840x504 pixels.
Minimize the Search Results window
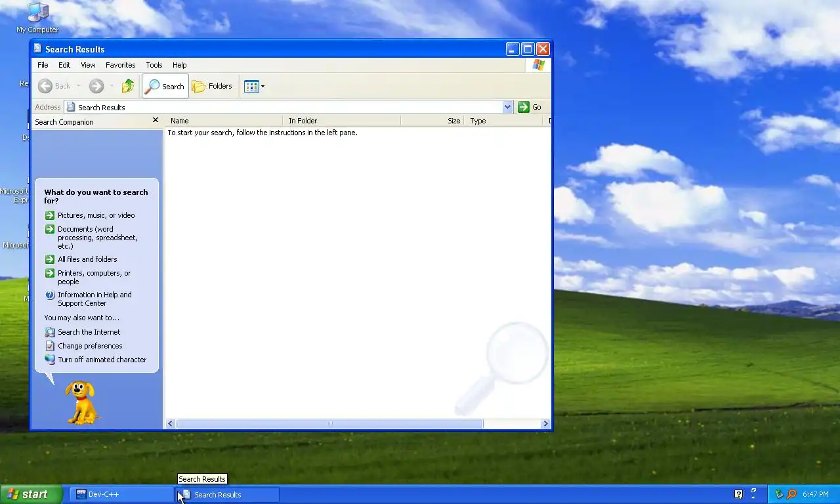(513, 49)
